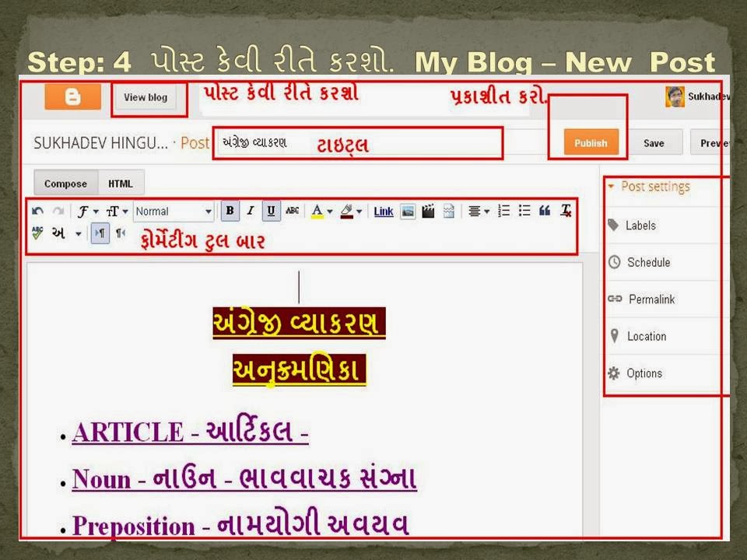747x560 pixels.
Task: Open the Normal paragraph style dropdown
Action: [x=173, y=212]
